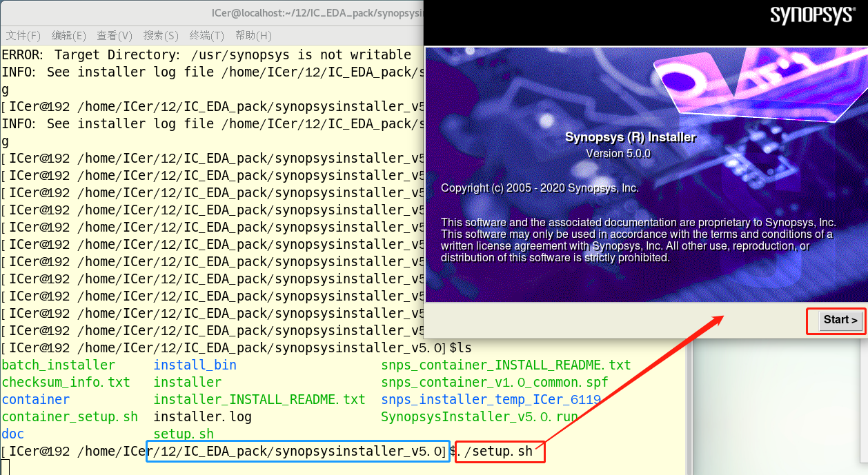This screenshot has height=475, width=868.
Task: Click the ERROR Target Directory line
Action: 206,54
